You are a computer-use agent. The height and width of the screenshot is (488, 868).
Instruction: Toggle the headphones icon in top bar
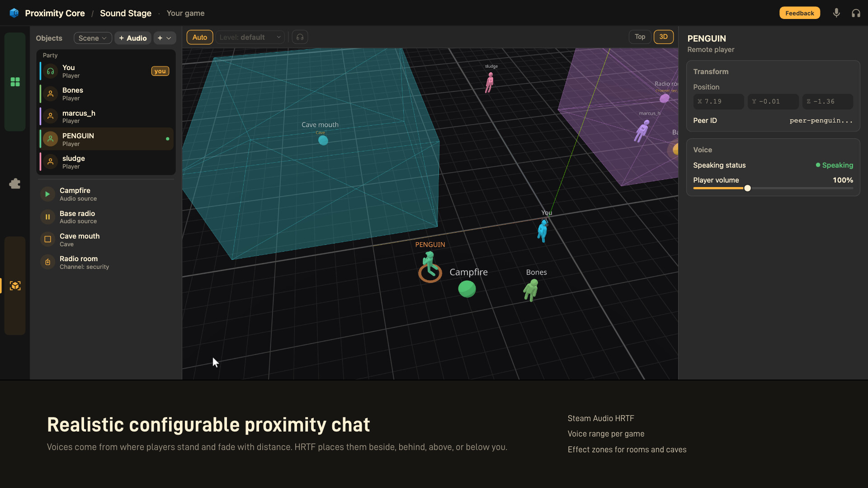[x=856, y=13]
